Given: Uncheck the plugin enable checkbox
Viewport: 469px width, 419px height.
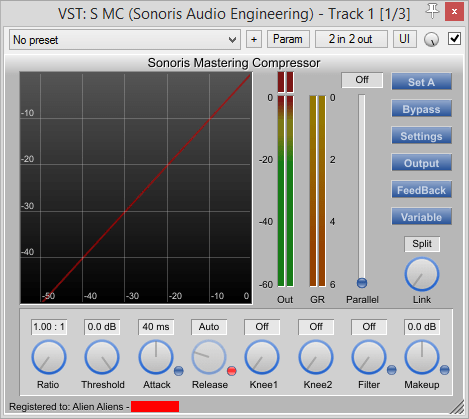Looking at the screenshot, I should pos(455,39).
